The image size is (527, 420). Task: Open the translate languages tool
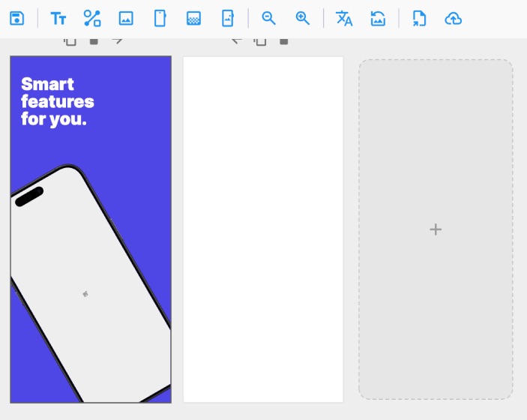pos(344,18)
